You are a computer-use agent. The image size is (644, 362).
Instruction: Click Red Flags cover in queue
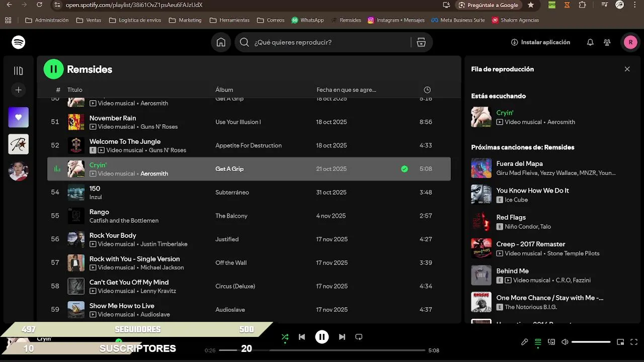[x=481, y=221]
